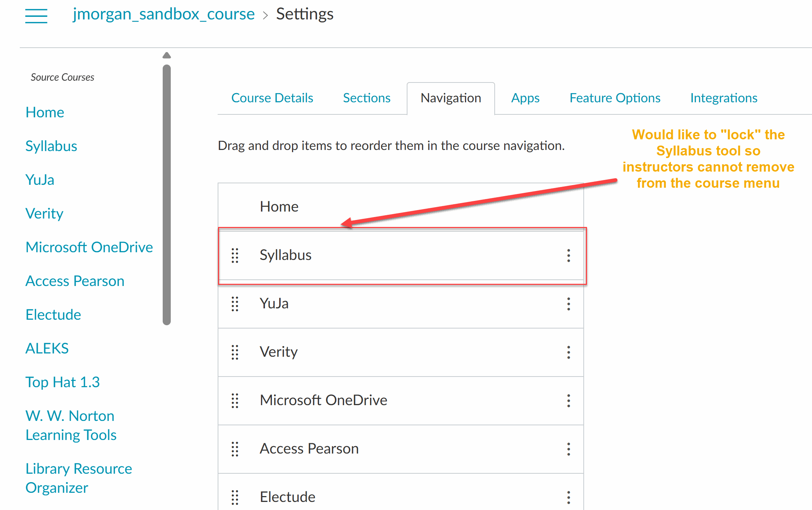Open the Feature Options tab
The height and width of the screenshot is (510, 812).
click(x=614, y=98)
